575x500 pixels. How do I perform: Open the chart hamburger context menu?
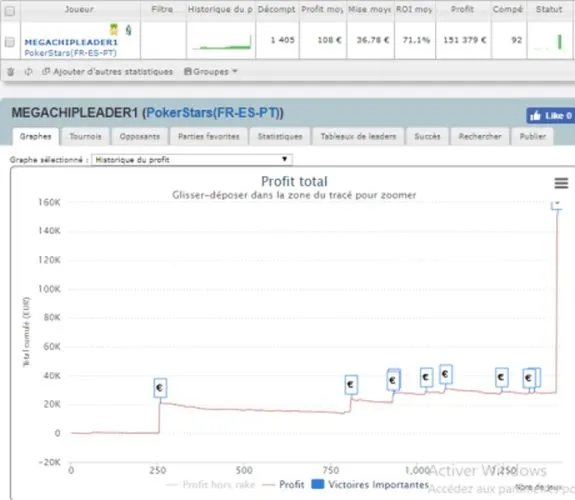(x=561, y=183)
